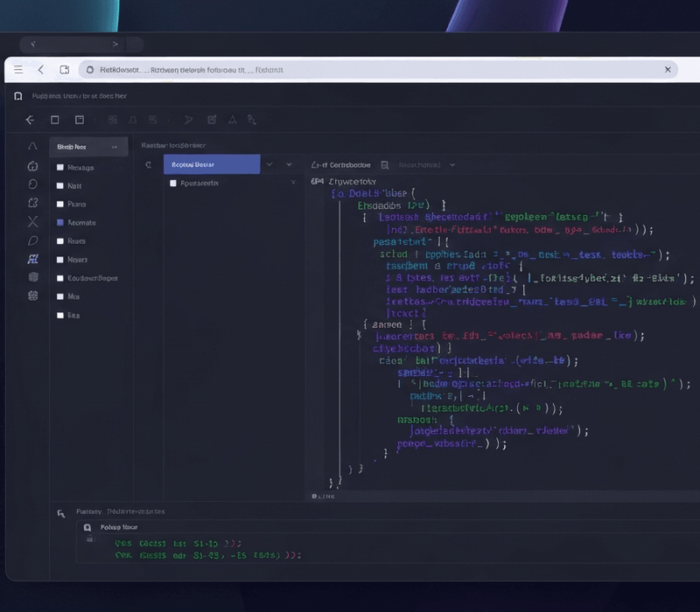Expand the Rpsdareettx row chevron

coord(293,182)
